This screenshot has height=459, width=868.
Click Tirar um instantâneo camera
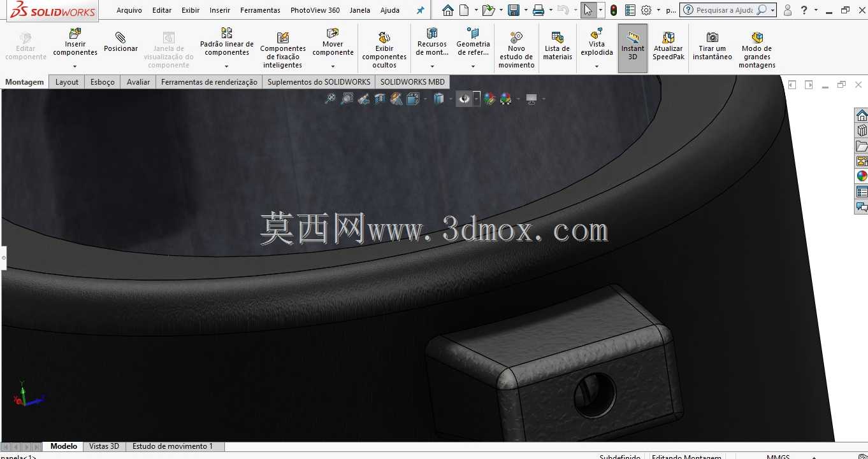pyautogui.click(x=712, y=46)
